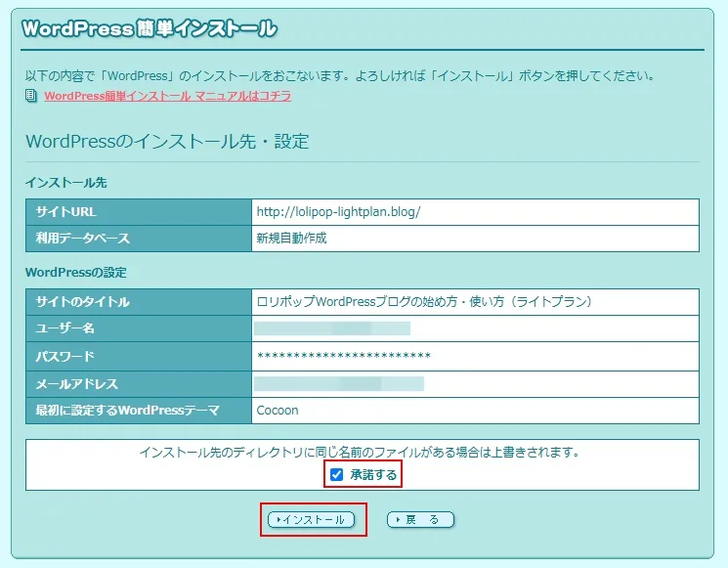Click the サイトのタイトル row header
The height and width of the screenshot is (568, 728).
[x=139, y=302]
